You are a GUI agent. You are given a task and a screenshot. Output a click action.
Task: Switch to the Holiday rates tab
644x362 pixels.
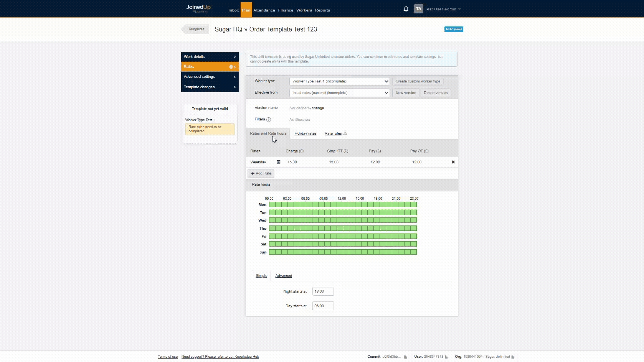pos(305,133)
